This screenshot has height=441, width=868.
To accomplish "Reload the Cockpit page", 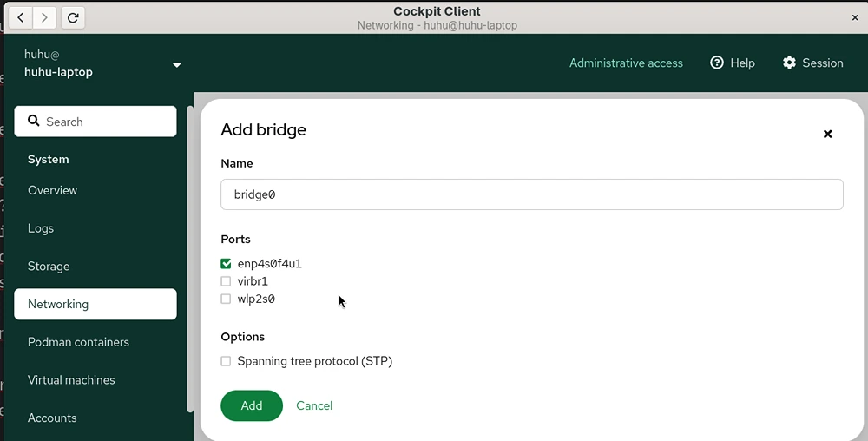I will coord(73,17).
